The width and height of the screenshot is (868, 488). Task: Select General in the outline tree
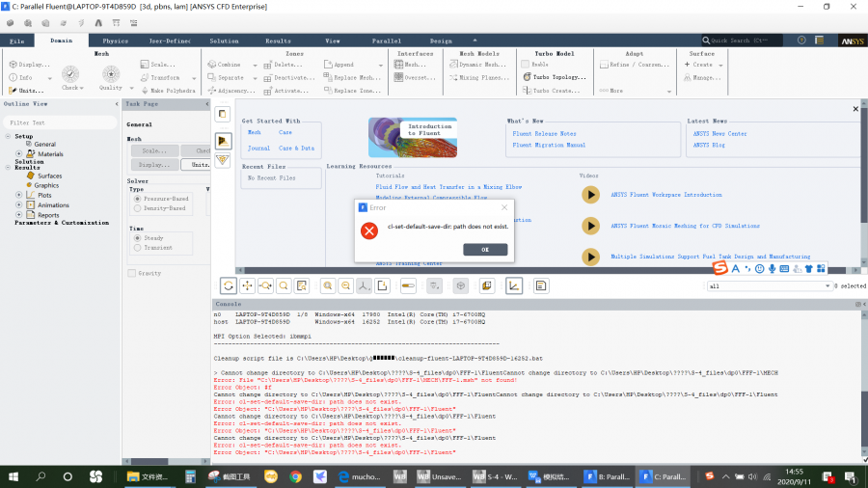coord(44,145)
